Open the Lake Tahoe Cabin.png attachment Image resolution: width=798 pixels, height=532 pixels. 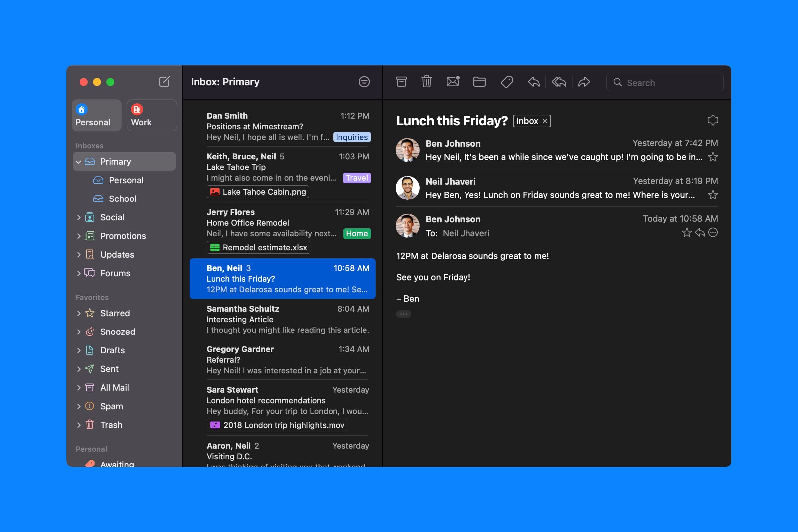pyautogui.click(x=258, y=192)
